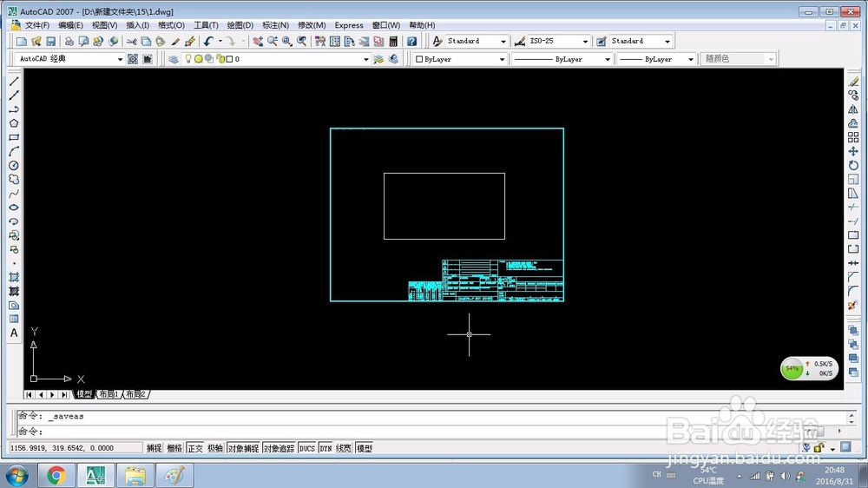The image size is (868, 488).
Task: Click the Help question mark icon
Action: [x=411, y=42]
